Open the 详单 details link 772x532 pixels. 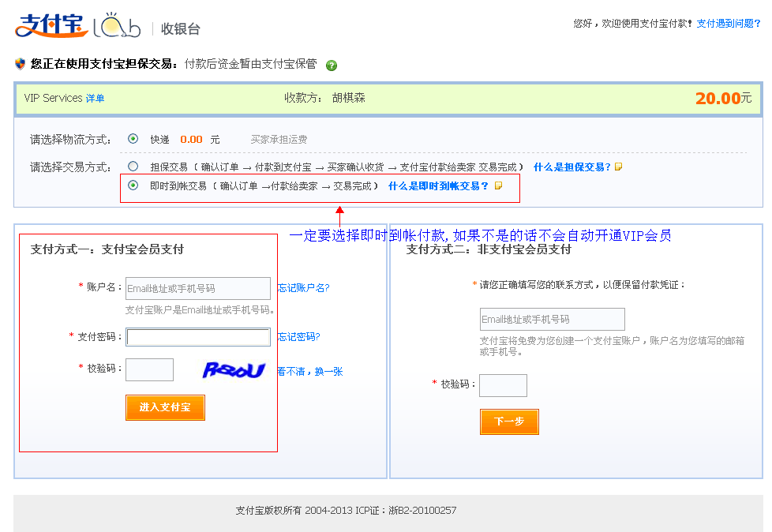coord(95,98)
